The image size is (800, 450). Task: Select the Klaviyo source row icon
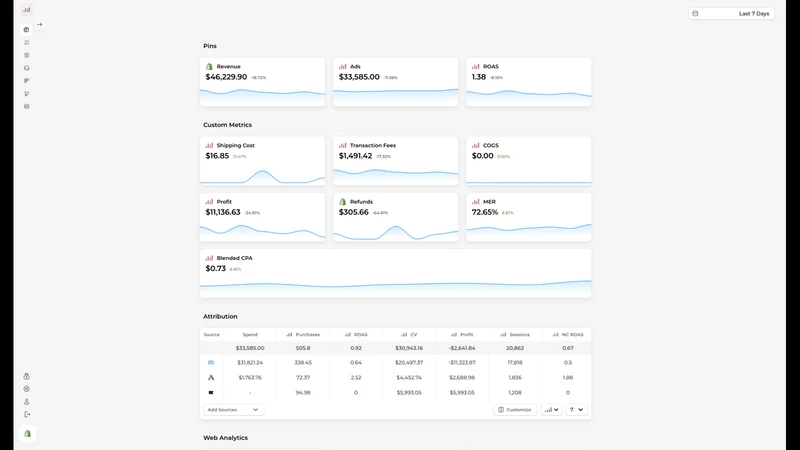(211, 392)
